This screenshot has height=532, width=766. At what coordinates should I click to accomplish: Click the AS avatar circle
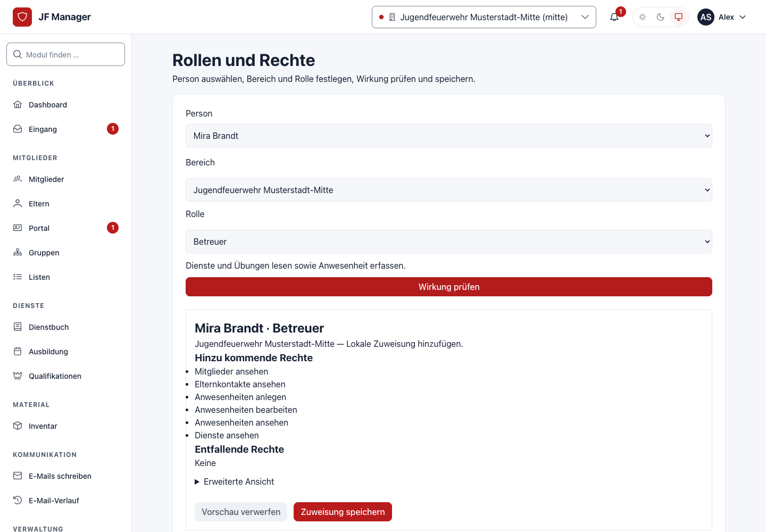(706, 17)
